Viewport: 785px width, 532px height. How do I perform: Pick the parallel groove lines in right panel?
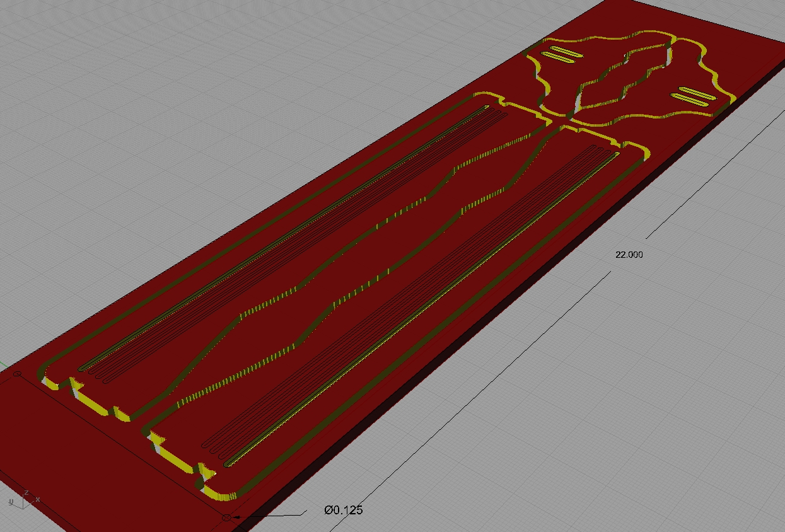coord(404,303)
